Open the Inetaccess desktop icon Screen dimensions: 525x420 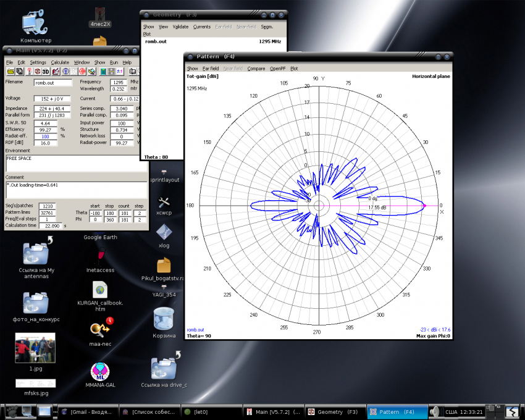[x=100, y=260]
